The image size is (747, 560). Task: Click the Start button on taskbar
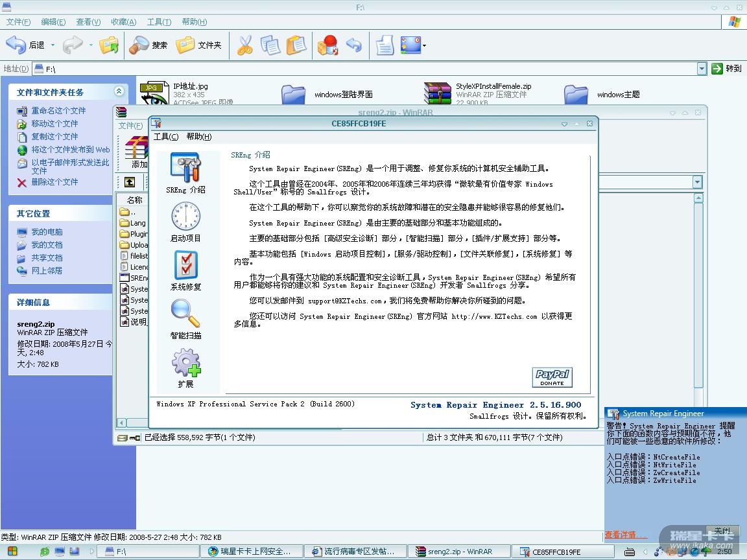coord(12,552)
